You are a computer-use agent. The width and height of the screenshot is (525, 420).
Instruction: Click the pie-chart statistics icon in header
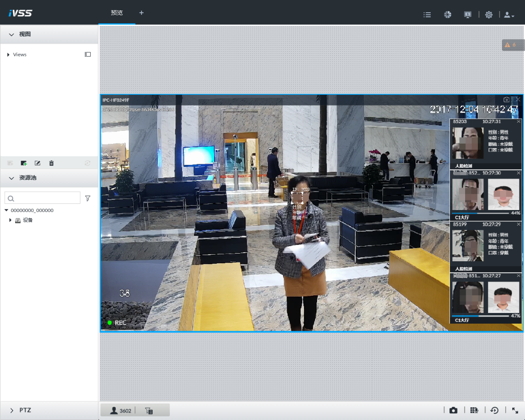pos(447,15)
